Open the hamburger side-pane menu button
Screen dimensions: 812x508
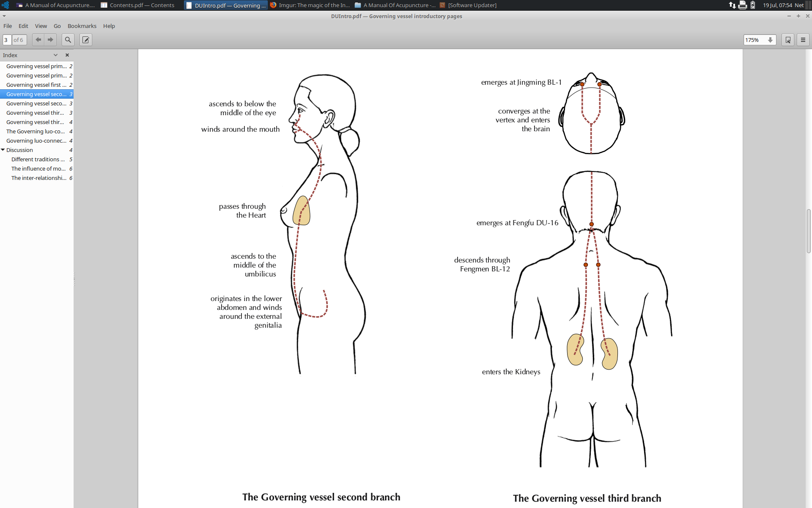click(803, 40)
